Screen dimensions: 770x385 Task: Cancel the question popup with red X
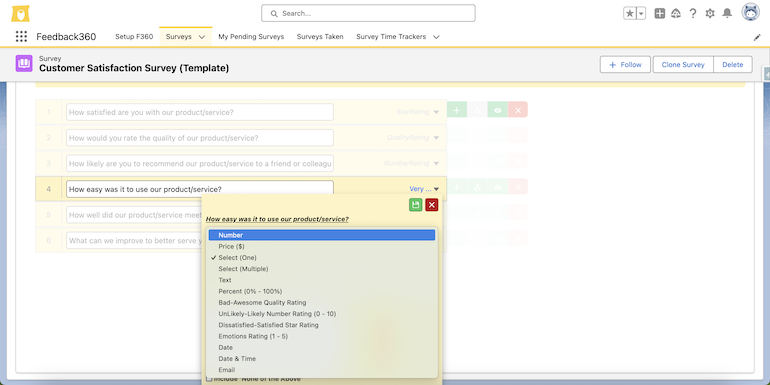point(432,205)
